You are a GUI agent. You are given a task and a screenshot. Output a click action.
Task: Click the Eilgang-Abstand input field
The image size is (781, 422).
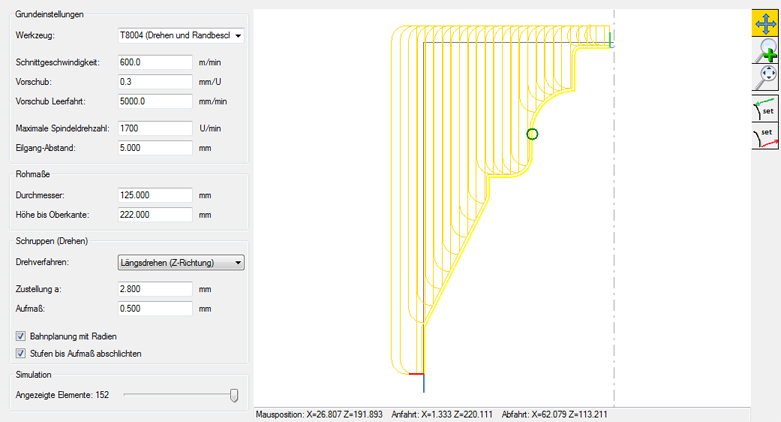pos(154,148)
